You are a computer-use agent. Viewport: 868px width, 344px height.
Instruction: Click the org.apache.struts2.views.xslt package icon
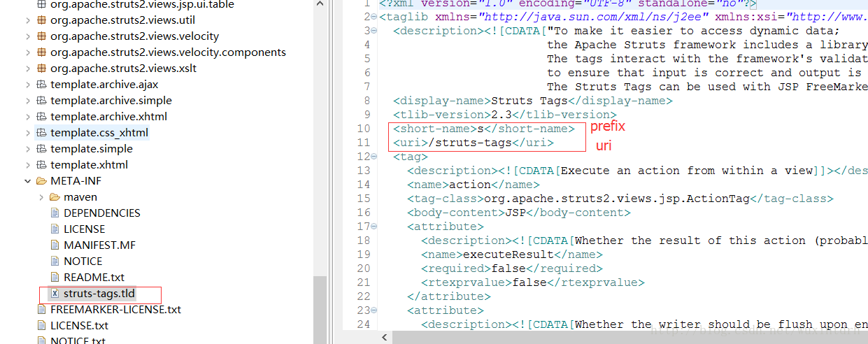click(41, 68)
